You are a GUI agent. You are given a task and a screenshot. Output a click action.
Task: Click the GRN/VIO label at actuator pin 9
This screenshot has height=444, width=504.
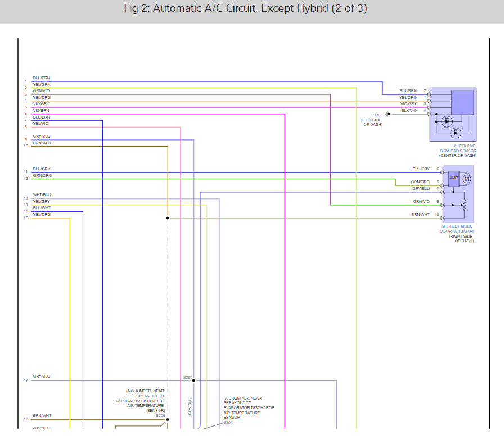421,201
